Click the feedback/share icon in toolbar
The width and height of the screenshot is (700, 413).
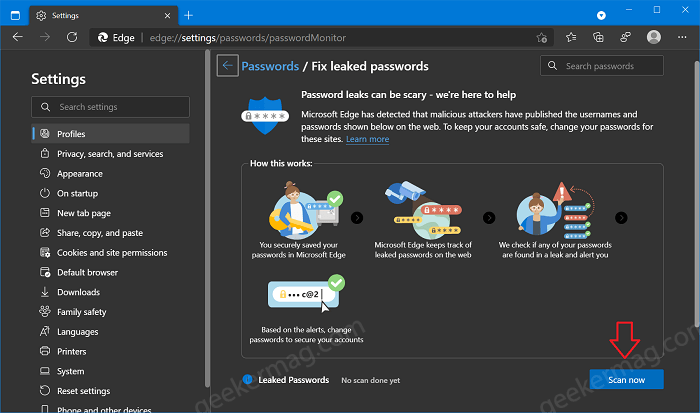625,38
